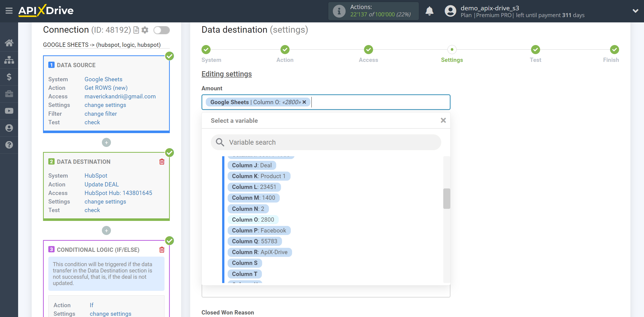The height and width of the screenshot is (317, 644).
Task: Select variable Column L: 23451
Action: click(x=254, y=187)
